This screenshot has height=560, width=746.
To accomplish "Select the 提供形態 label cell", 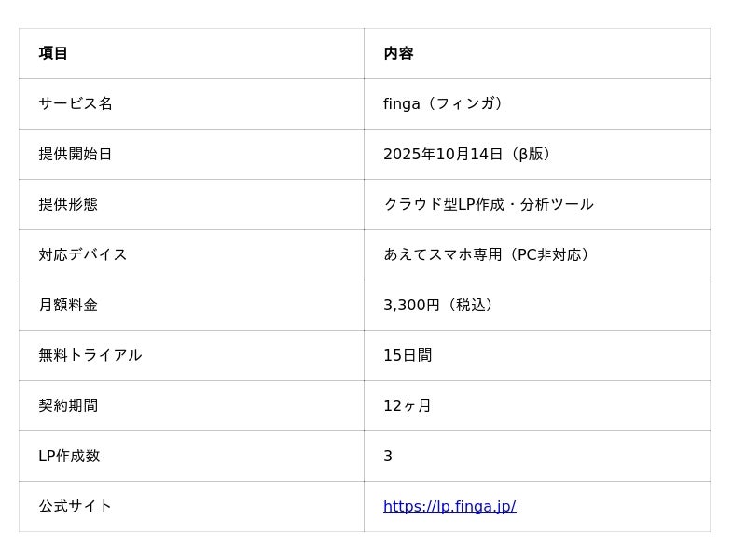I will coord(68,204).
